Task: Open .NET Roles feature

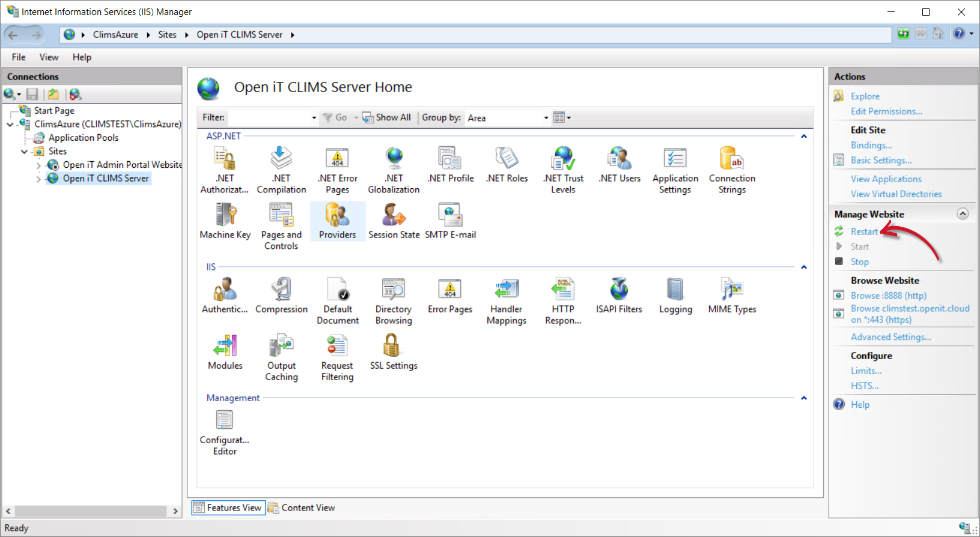Action: [507, 165]
